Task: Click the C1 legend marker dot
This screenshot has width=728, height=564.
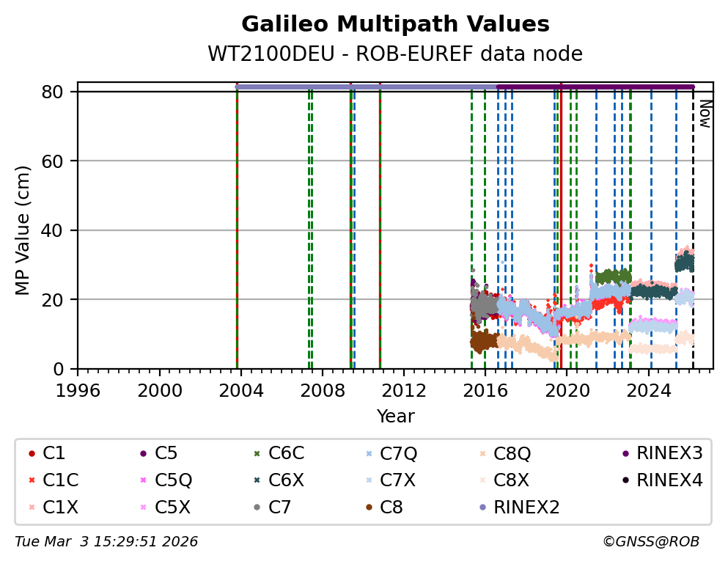Action: 30,454
